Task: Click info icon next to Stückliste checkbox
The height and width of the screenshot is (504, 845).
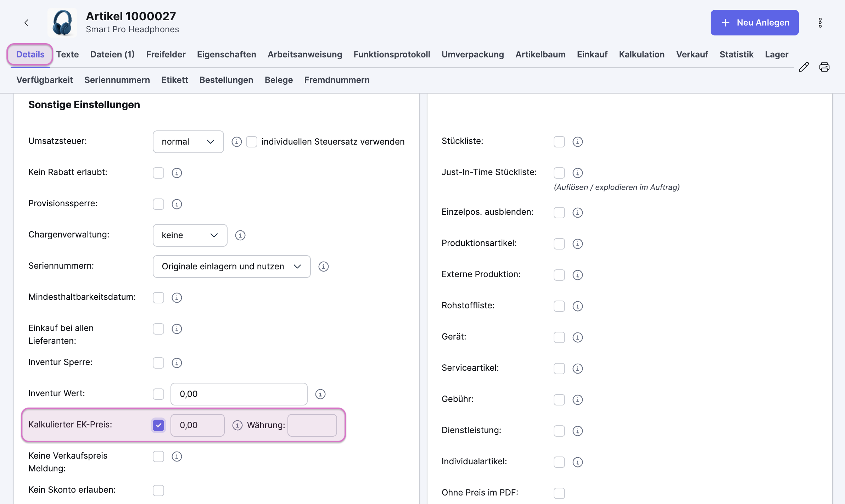Action: 577,142
